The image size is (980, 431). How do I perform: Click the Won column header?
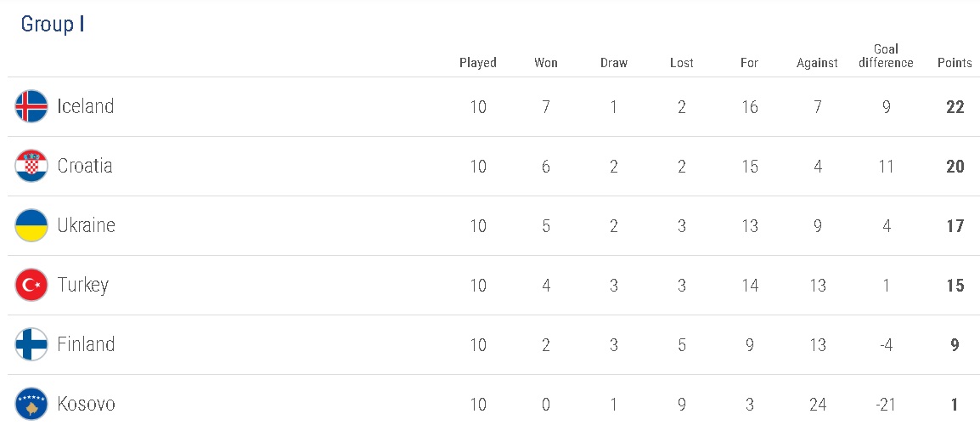click(546, 63)
